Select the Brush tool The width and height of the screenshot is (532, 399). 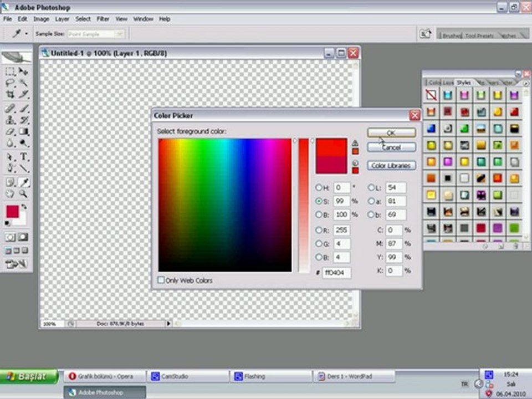23,109
